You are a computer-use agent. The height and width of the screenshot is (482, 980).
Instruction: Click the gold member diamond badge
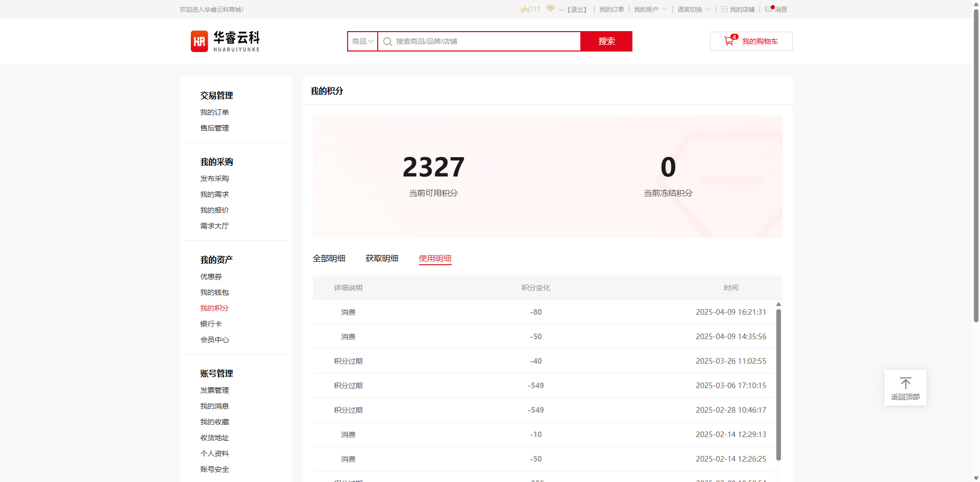550,9
